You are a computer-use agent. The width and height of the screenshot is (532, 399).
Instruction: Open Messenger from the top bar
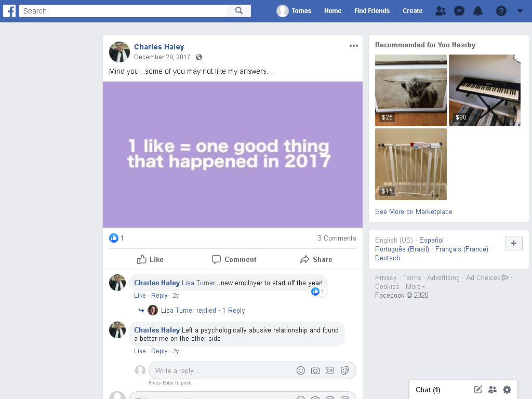click(459, 11)
